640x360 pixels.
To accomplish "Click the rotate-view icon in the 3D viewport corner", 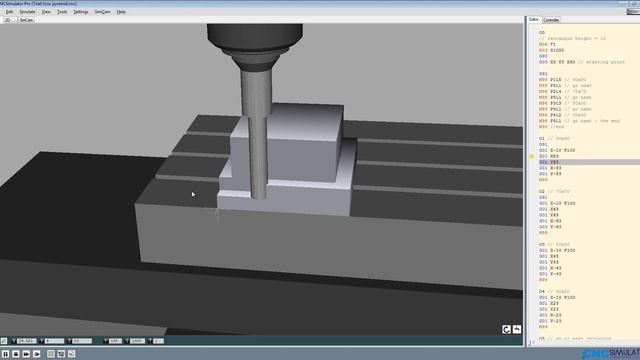I will 506,329.
